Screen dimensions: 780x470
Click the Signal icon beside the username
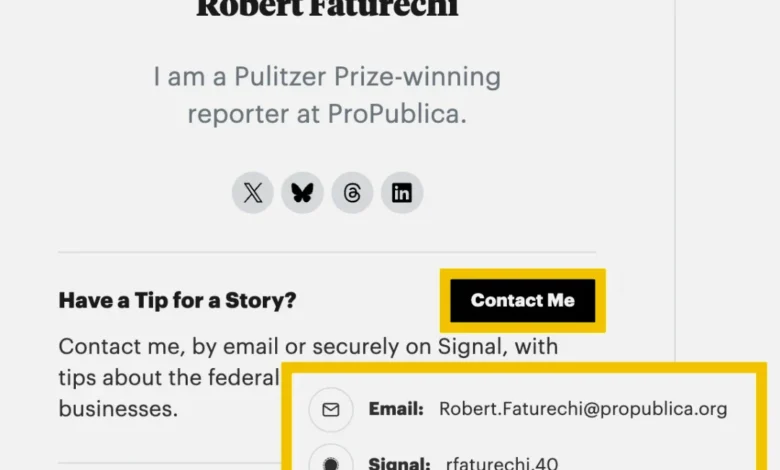(x=331, y=462)
